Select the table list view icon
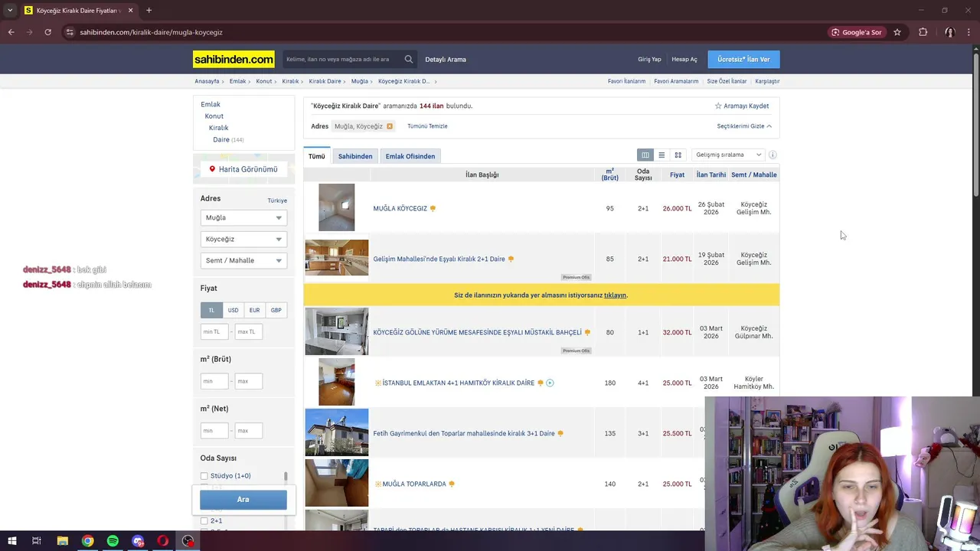Viewport: 980px width, 551px height. [x=645, y=155]
